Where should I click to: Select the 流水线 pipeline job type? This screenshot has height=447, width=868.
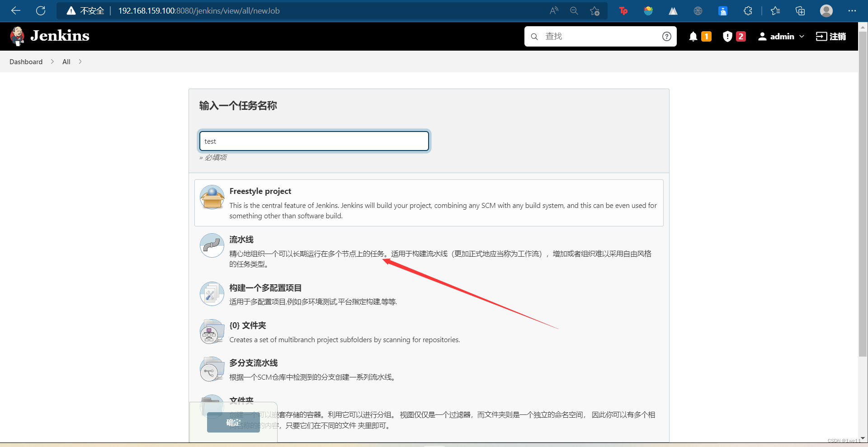[x=429, y=251]
